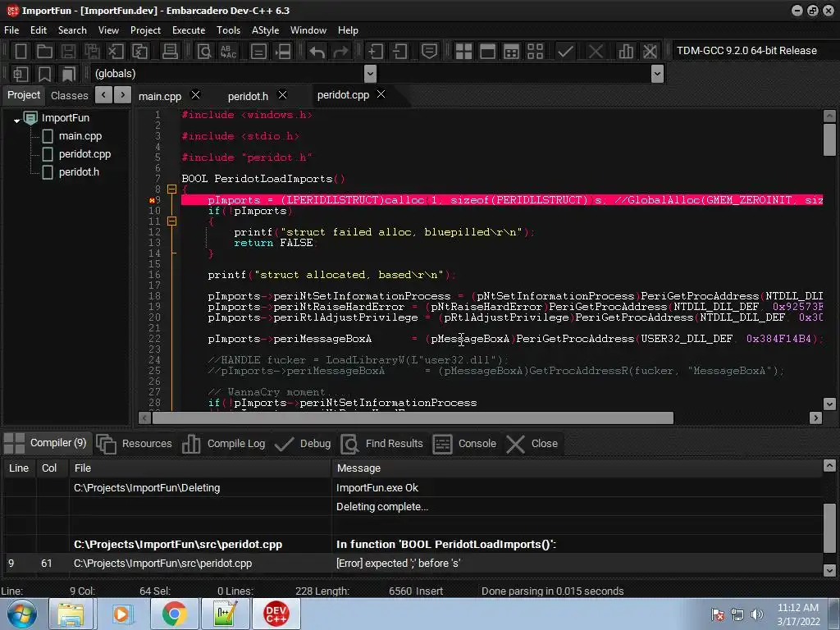
Task: Click the error marker on line 9
Action: [x=152, y=200]
